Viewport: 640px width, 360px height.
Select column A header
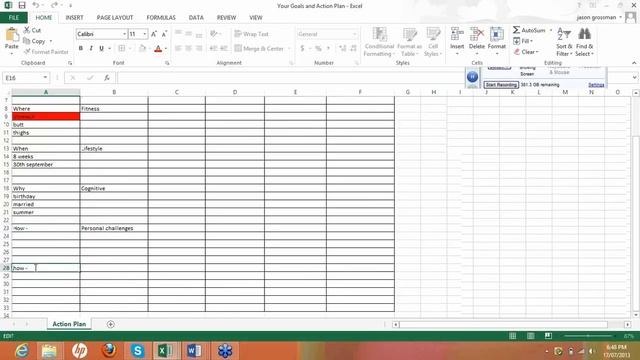pyautogui.click(x=46, y=92)
